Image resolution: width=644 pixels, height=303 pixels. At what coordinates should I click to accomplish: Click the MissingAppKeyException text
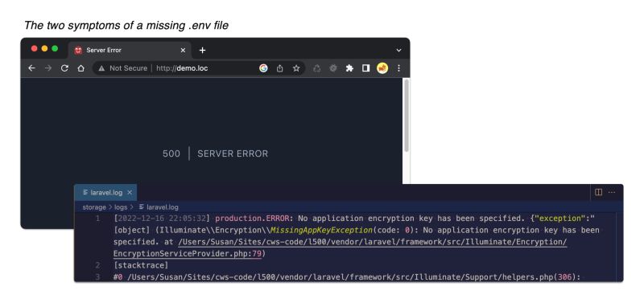(x=320, y=230)
